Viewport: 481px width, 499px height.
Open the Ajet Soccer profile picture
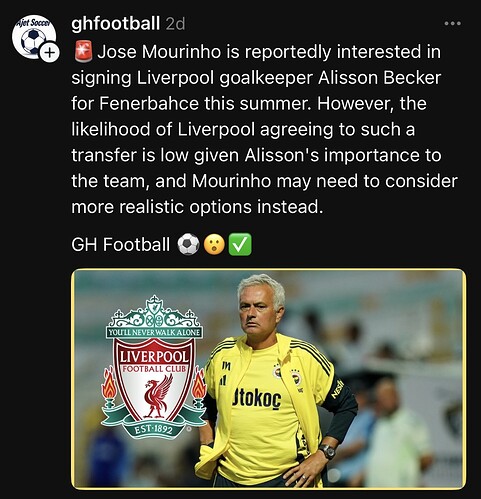pyautogui.click(x=33, y=37)
